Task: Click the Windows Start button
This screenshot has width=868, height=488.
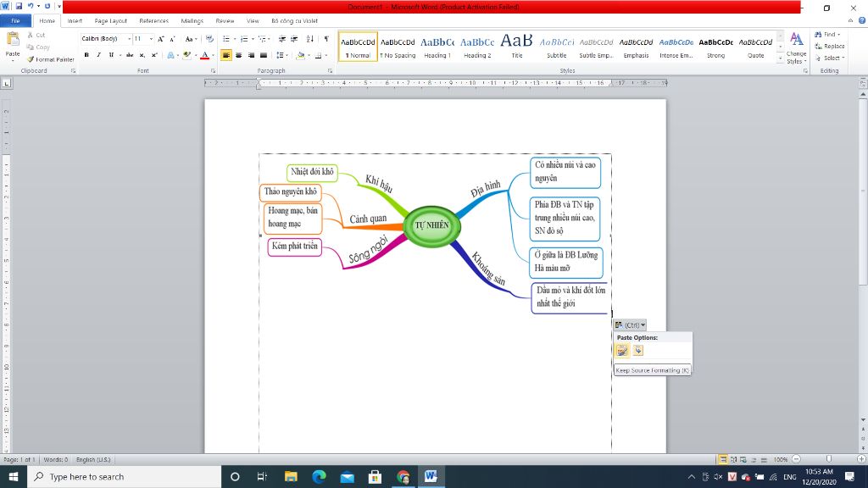Action: [14, 476]
